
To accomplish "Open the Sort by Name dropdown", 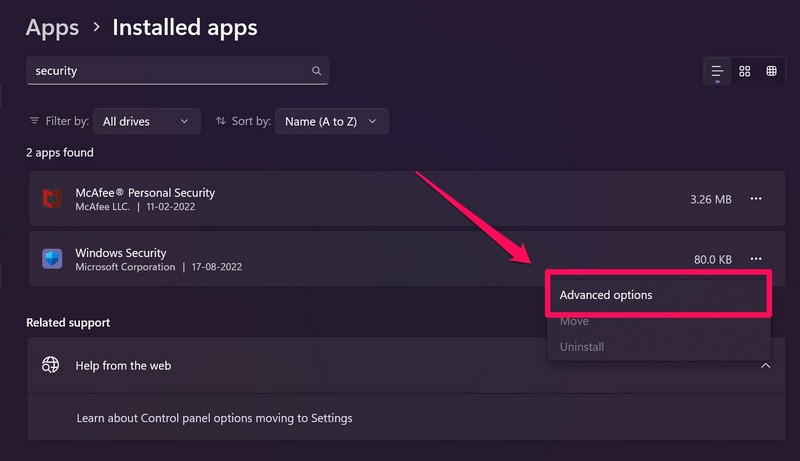I will coord(331,121).
